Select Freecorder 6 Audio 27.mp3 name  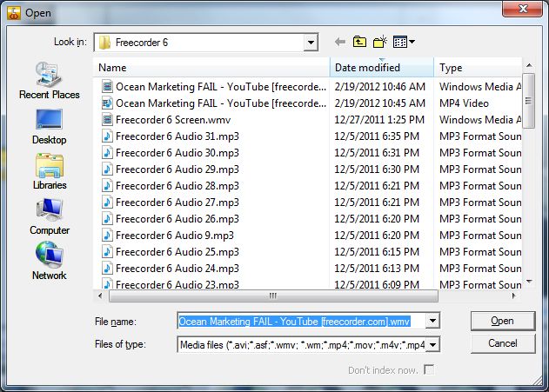coord(177,203)
